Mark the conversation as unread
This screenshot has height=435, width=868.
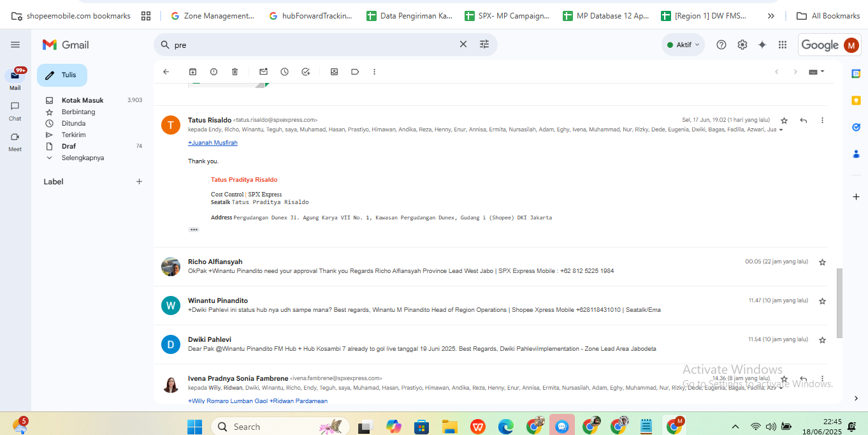coord(263,72)
